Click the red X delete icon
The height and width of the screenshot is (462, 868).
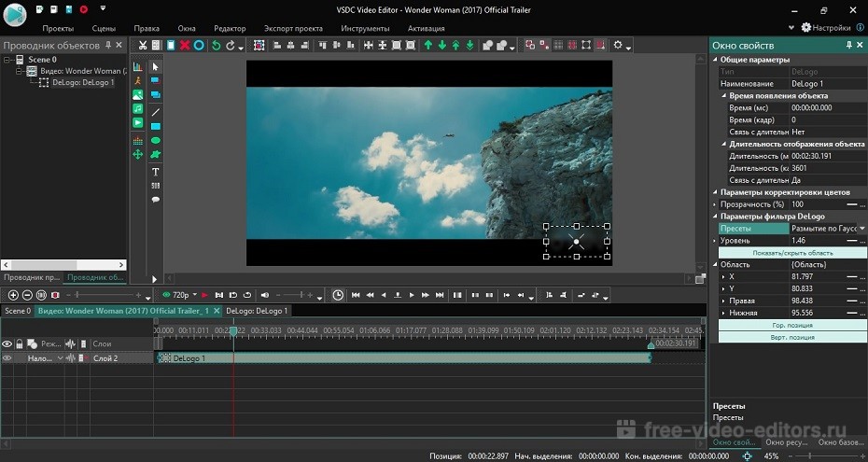(185, 45)
